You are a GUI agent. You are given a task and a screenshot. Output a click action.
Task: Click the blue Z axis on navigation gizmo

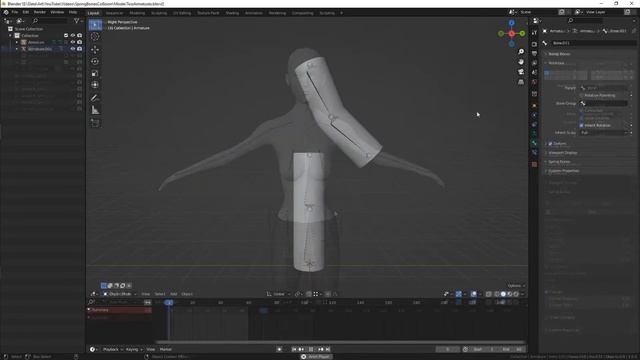(x=511, y=23)
